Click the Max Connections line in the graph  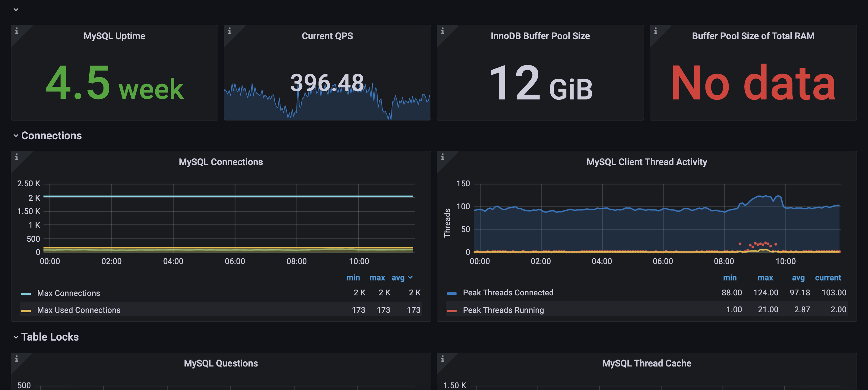(x=228, y=196)
